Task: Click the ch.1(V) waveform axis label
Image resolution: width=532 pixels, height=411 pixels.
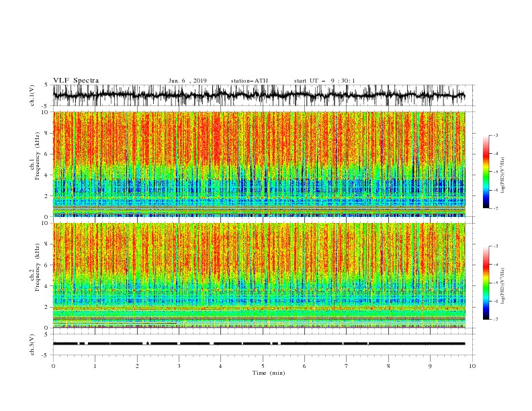Action: pyautogui.click(x=32, y=95)
